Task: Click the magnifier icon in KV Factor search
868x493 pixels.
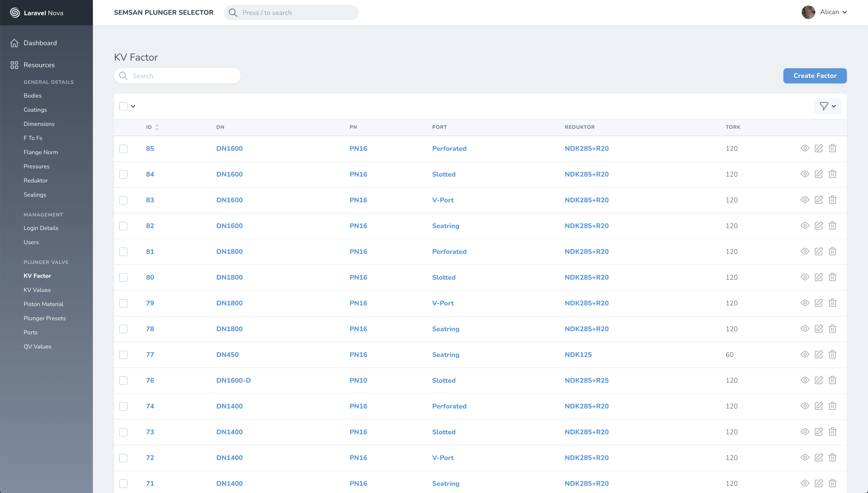Action: pos(123,76)
